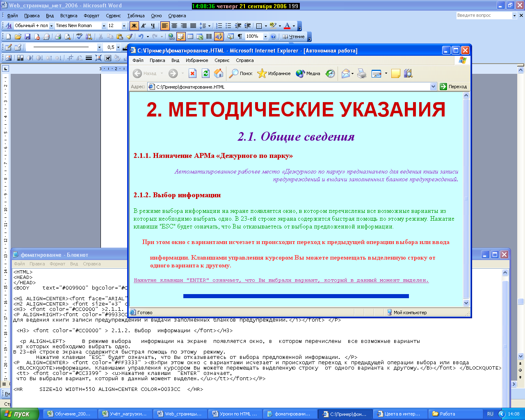Toggle Tables and Borders toolbar button
The width and height of the screenshot is (525, 420).
(x=180, y=37)
